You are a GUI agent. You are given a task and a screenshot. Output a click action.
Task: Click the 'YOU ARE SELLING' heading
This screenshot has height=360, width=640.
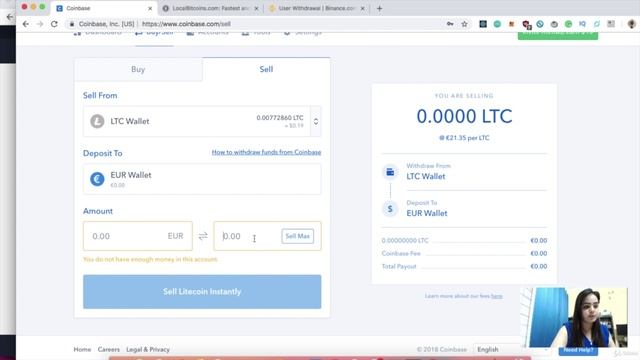(x=464, y=96)
